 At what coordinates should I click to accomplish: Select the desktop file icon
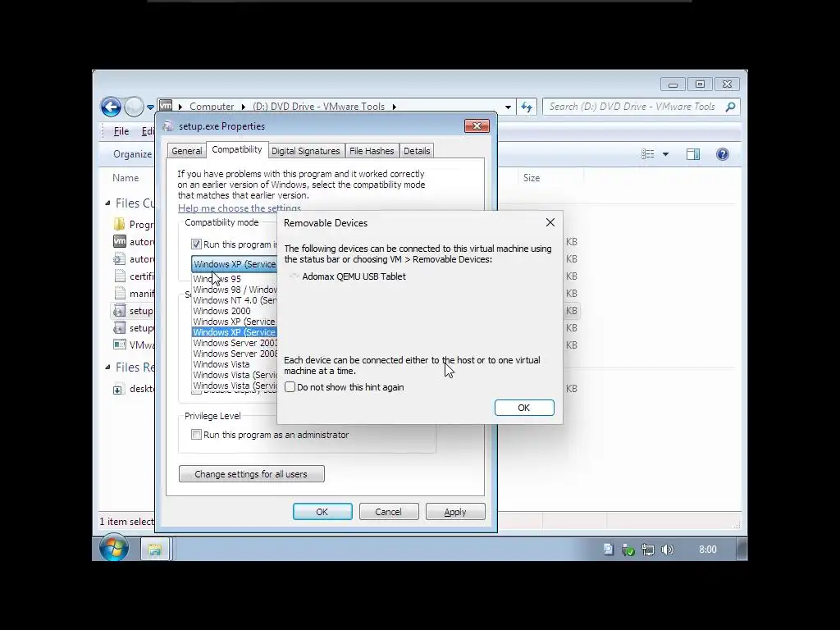click(x=118, y=390)
